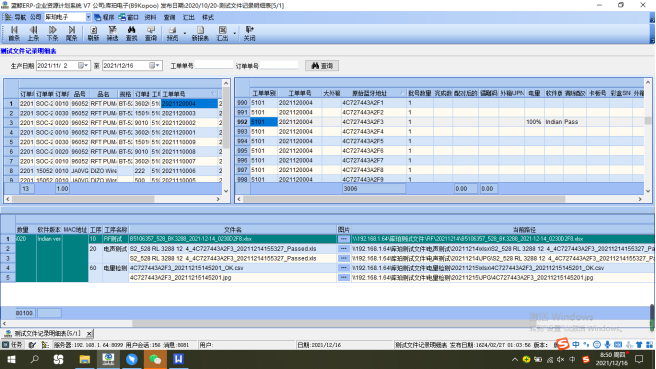Open the blue W app in taskbar
The image size is (656, 369).
click(179, 359)
